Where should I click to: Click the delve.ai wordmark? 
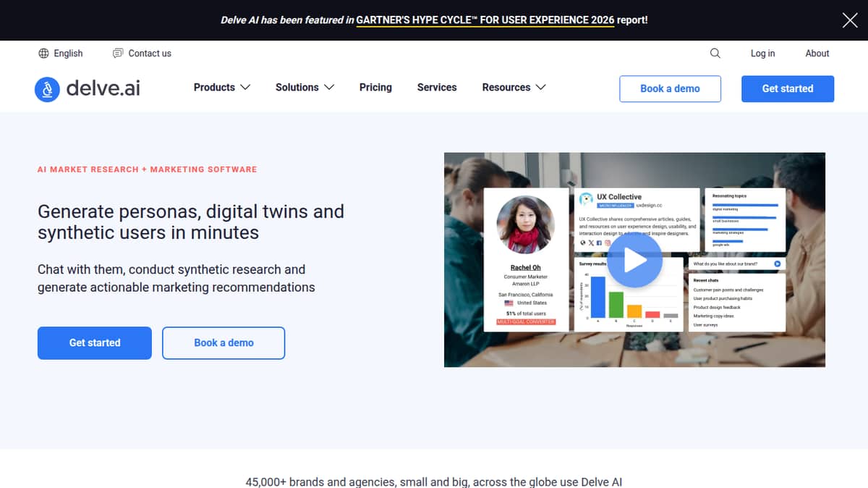pos(103,88)
